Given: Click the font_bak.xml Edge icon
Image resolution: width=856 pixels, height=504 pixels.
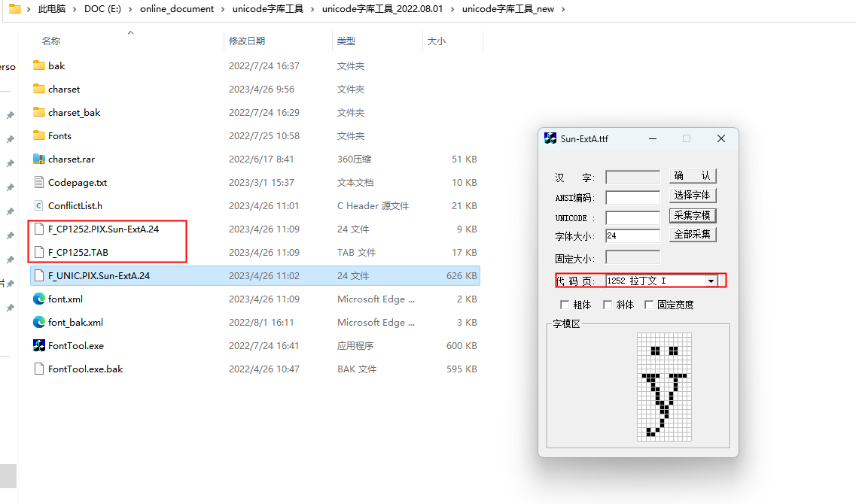Looking at the screenshot, I should tap(38, 323).
